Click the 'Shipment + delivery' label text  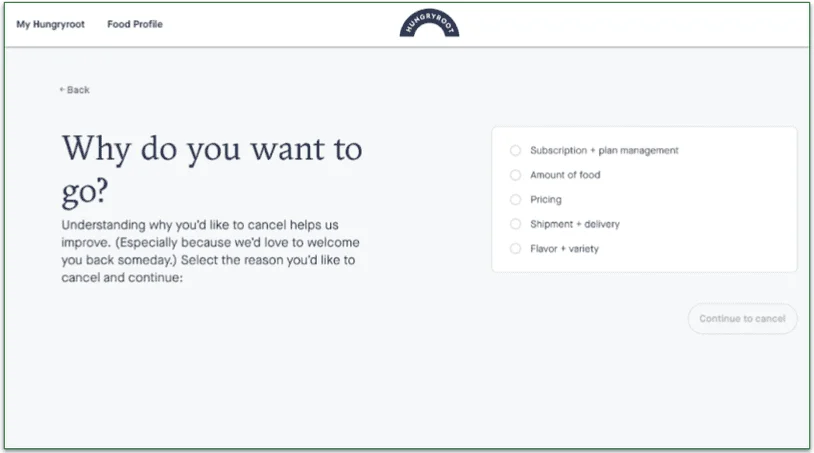575,224
